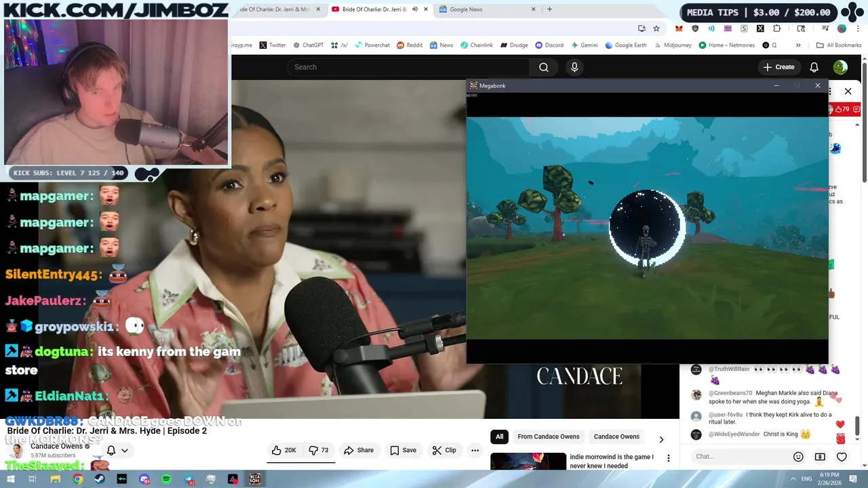Screen dimensions: 868x488
Task: Open the chat emoji picker
Action: click(x=798, y=457)
